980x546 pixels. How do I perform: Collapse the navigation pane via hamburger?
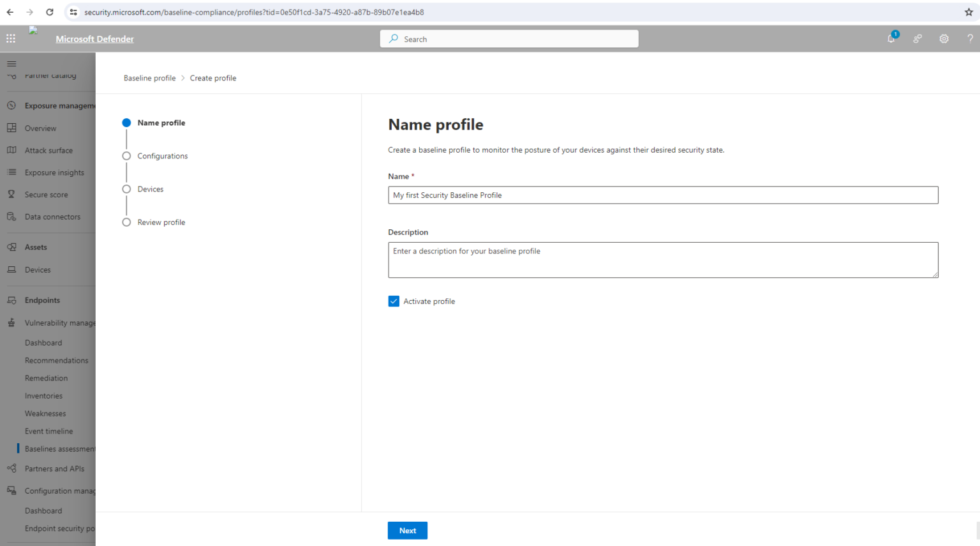[x=11, y=63]
